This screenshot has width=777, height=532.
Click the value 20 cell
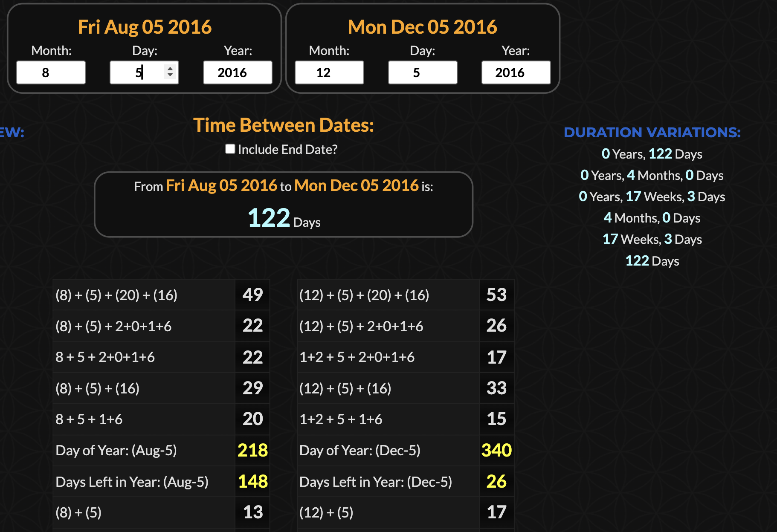(252, 419)
